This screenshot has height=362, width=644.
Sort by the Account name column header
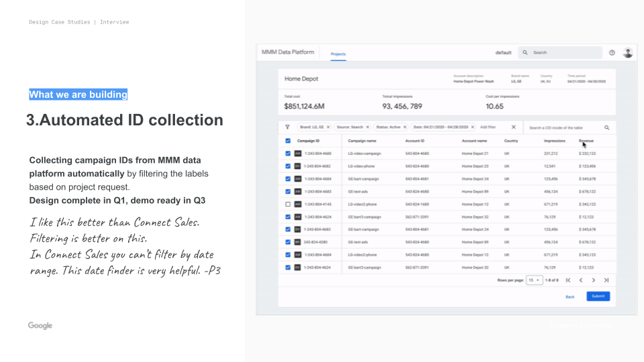click(474, 141)
